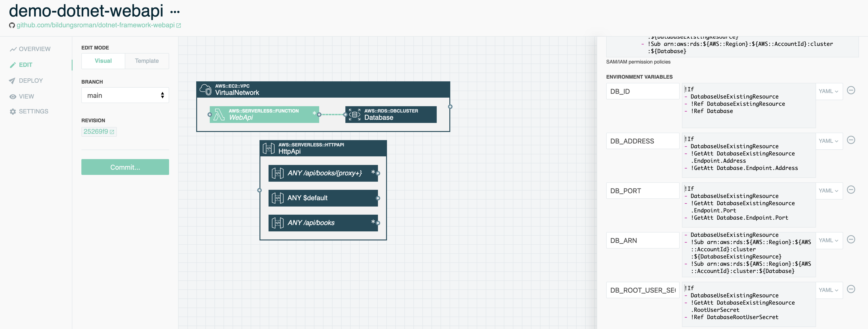Click the View eye icon
Viewport: 868px width, 329px height.
pyautogui.click(x=13, y=97)
